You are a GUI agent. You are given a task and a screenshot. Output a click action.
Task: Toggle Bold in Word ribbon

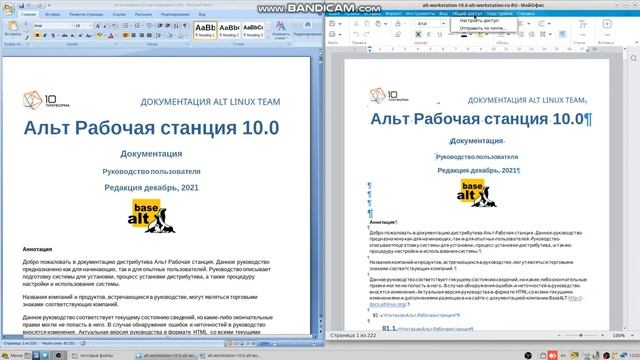point(38,36)
